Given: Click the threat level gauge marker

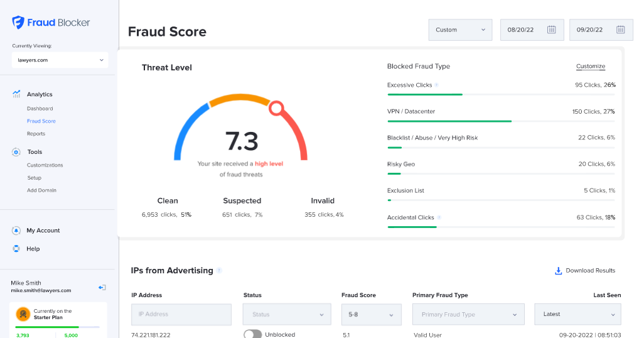Looking at the screenshot, I should click(275, 109).
